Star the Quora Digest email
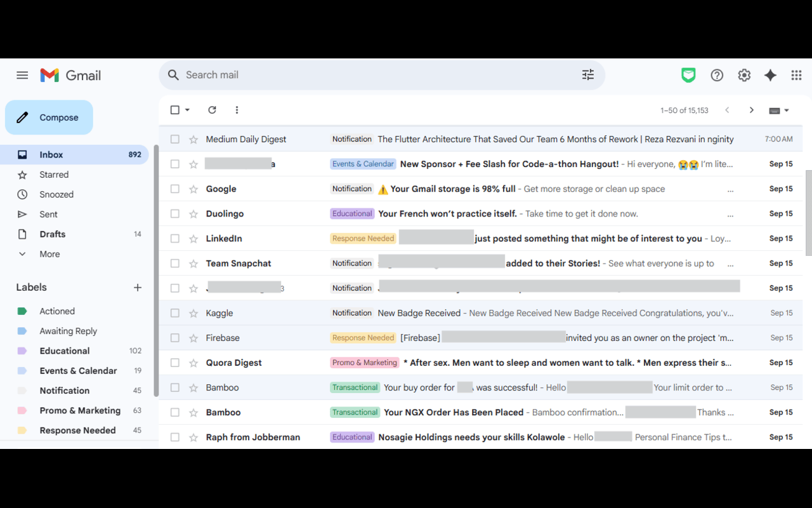The image size is (812, 508). click(193, 362)
